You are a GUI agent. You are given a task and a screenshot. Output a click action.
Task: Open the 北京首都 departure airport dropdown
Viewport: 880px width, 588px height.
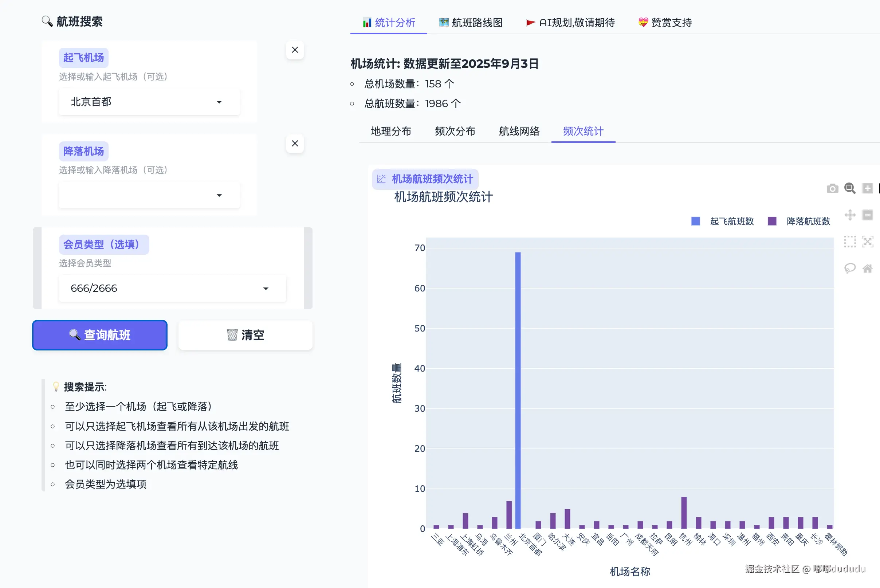149,102
